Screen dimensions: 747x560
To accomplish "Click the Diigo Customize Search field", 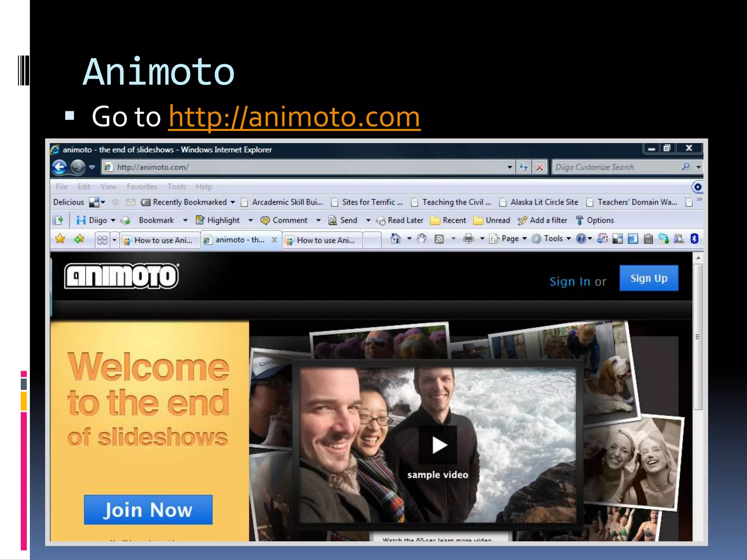I will point(616,167).
